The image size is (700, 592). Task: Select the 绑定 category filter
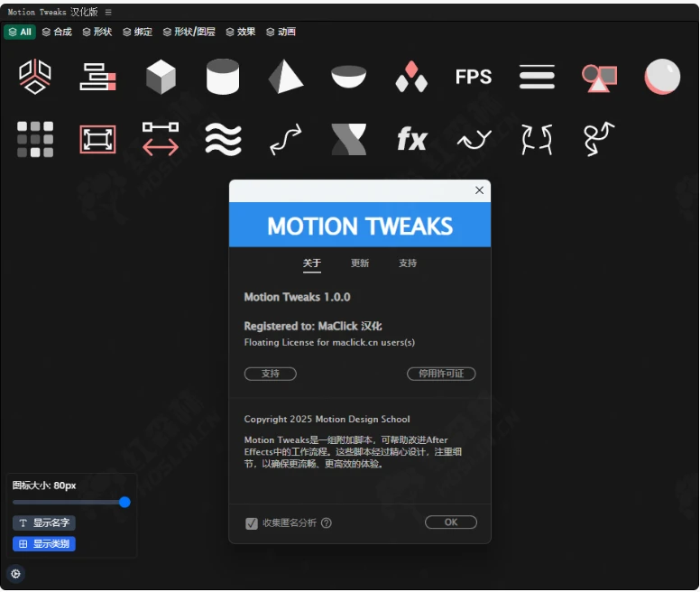coord(137,32)
